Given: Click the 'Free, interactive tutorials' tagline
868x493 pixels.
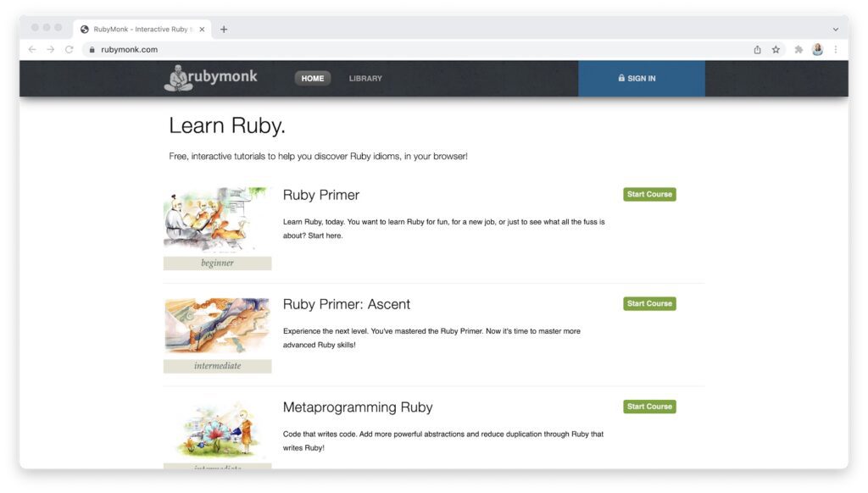Looking at the screenshot, I should pyautogui.click(x=319, y=157).
